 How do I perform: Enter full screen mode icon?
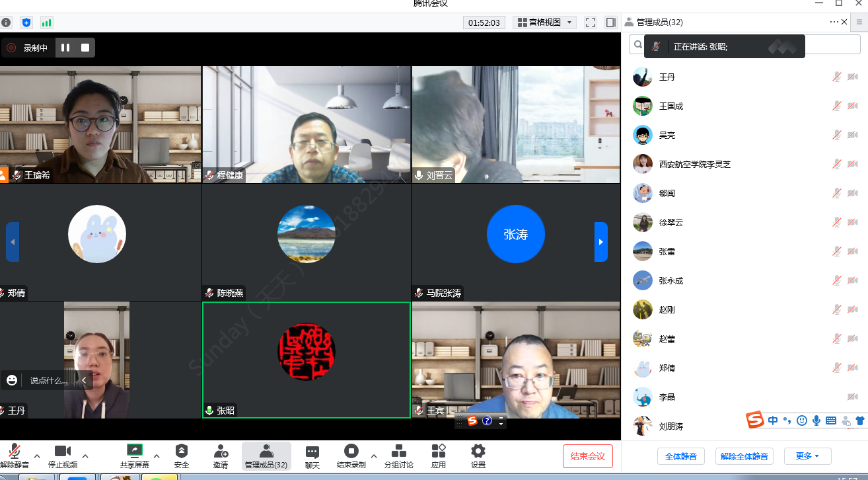[x=591, y=22]
